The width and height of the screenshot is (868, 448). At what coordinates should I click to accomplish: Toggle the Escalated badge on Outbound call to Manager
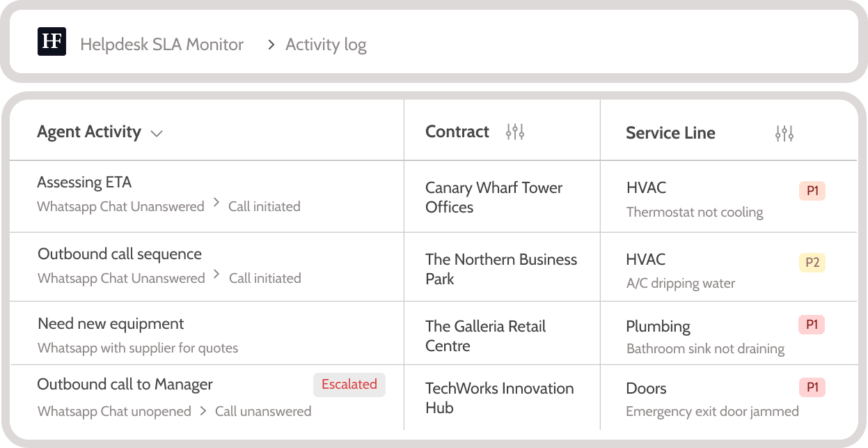click(x=349, y=385)
